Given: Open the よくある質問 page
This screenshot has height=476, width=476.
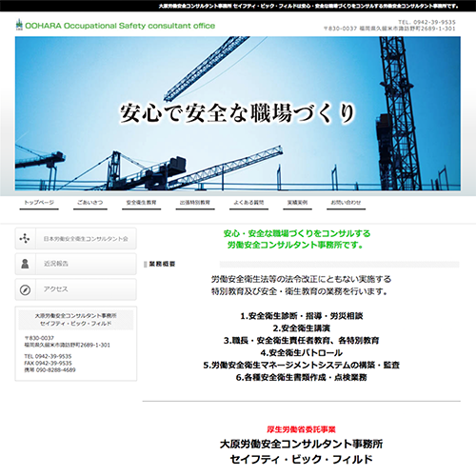Looking at the screenshot, I should 248,203.
